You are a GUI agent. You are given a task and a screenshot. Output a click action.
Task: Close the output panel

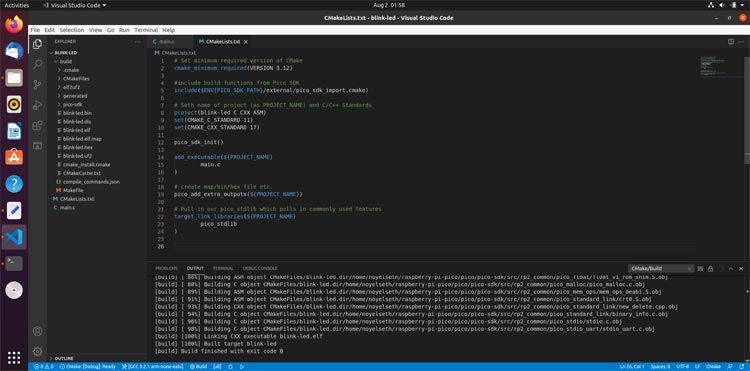pos(741,269)
